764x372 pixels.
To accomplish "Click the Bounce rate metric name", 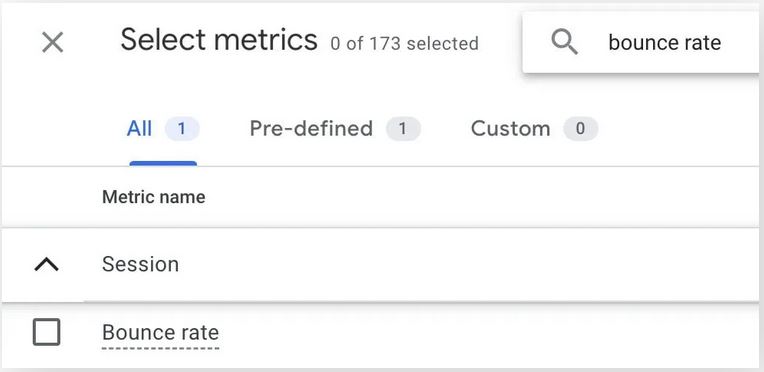I will click(x=160, y=333).
